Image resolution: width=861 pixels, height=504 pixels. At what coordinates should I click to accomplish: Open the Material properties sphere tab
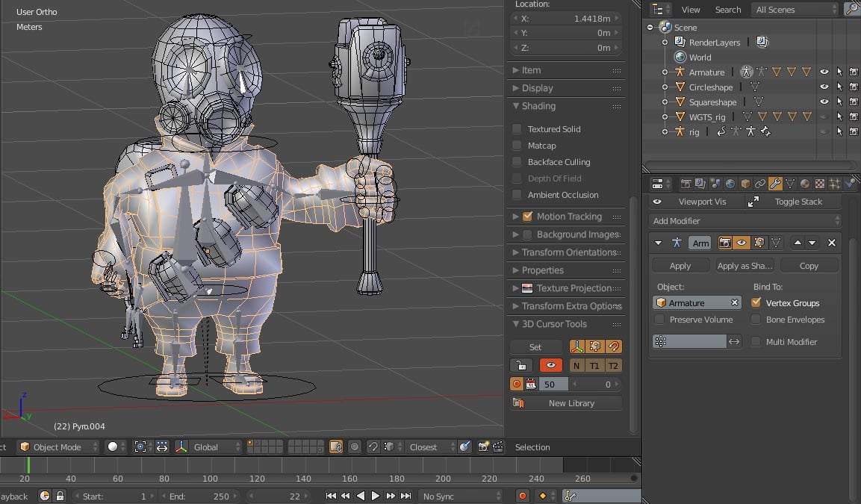tap(804, 184)
